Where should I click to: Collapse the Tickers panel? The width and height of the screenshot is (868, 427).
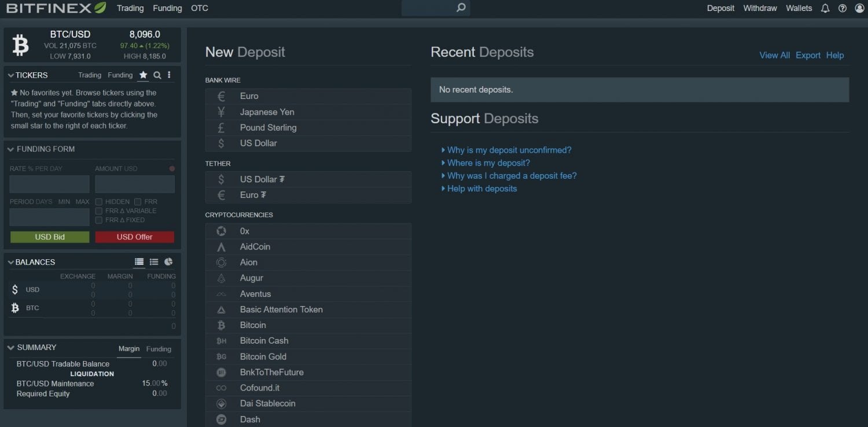10,75
